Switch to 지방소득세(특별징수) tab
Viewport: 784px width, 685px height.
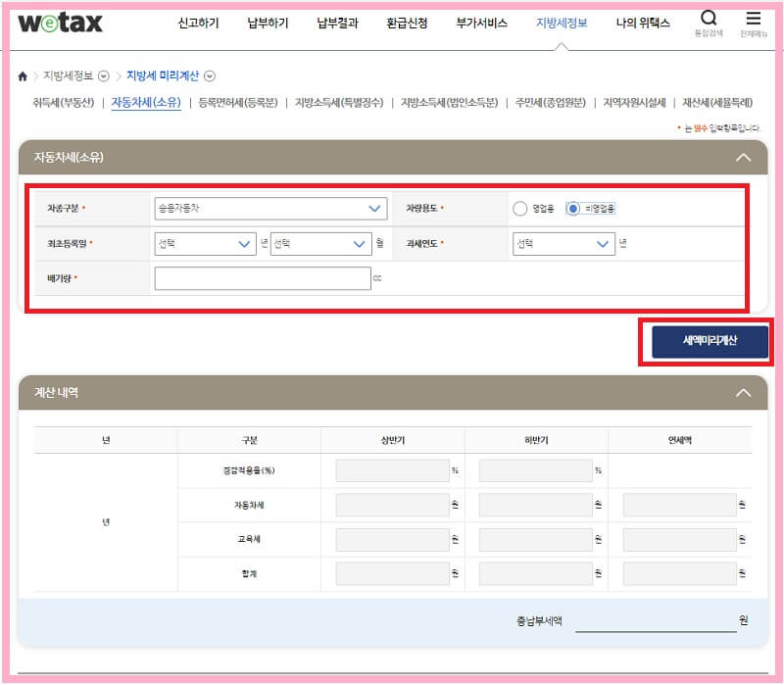(x=339, y=103)
